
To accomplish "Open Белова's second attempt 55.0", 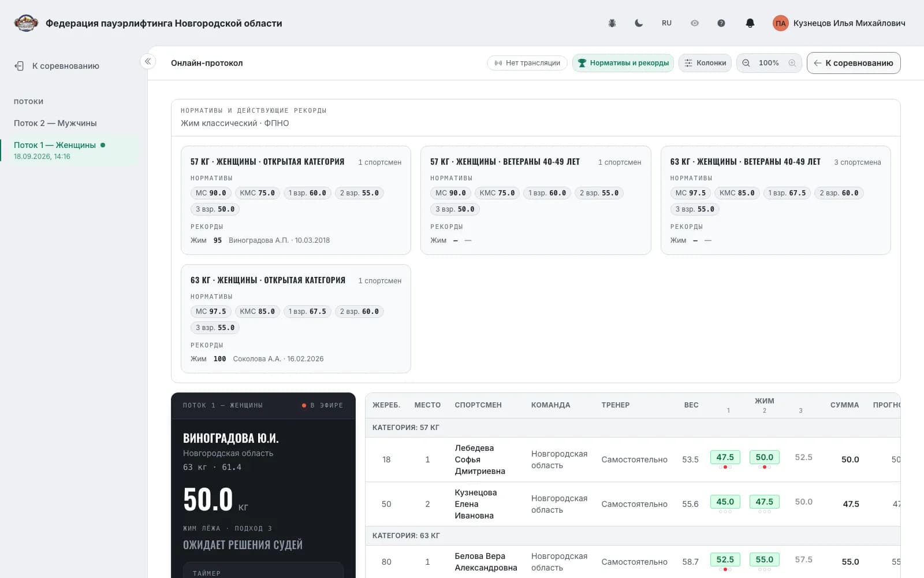I will (764, 560).
